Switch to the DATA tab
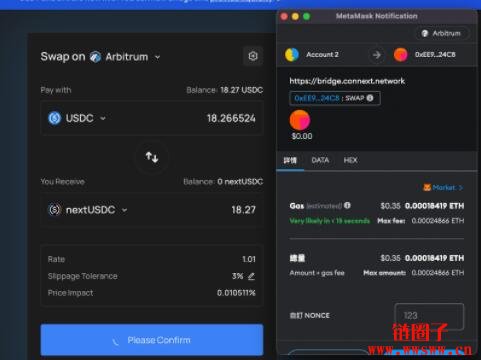Screen dimensions: 481x360 coord(320,160)
